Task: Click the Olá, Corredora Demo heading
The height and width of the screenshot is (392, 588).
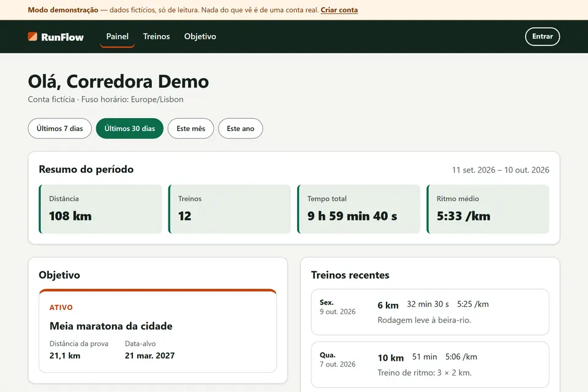Action: (x=118, y=81)
